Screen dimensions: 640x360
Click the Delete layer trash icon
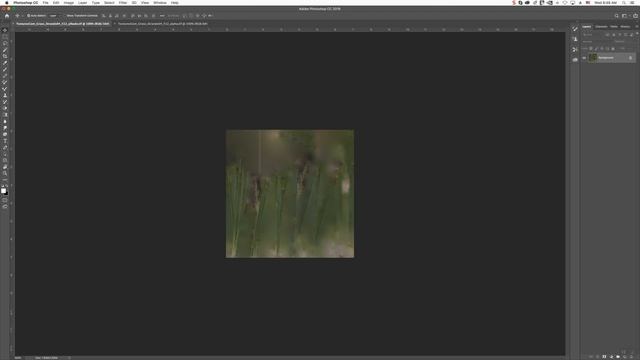pyautogui.click(x=631, y=356)
